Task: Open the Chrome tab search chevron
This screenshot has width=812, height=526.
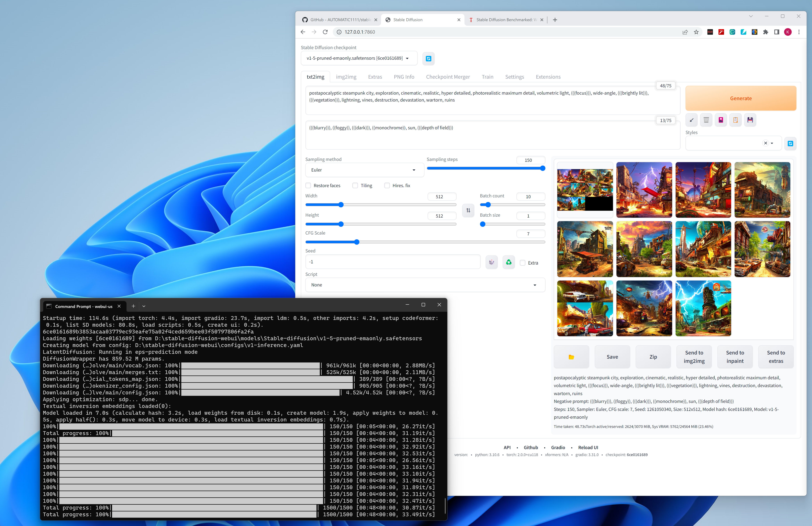Action: click(751, 16)
